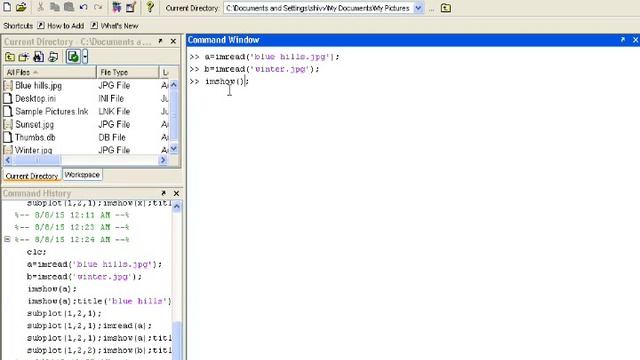Select a=imread('blue hills.jpg') in Command History
This screenshot has height=360, width=640.
coord(95,264)
